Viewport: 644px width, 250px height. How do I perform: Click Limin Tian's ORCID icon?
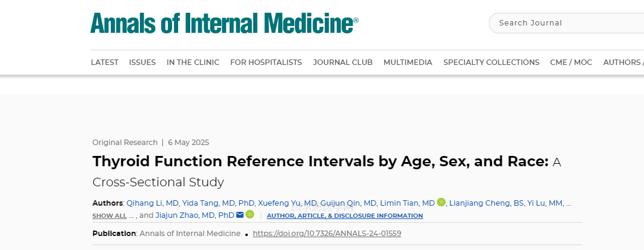coord(441,203)
